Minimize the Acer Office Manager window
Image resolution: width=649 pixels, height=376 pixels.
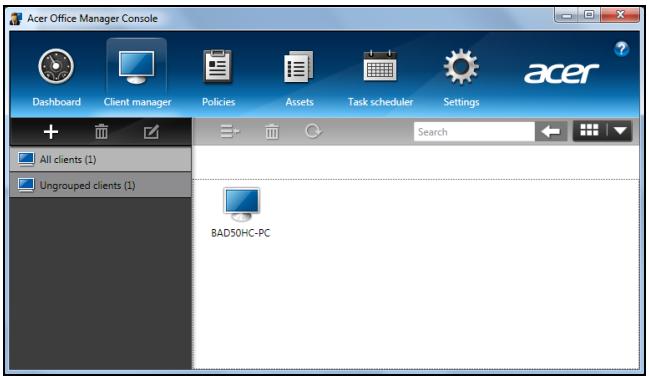click(567, 15)
